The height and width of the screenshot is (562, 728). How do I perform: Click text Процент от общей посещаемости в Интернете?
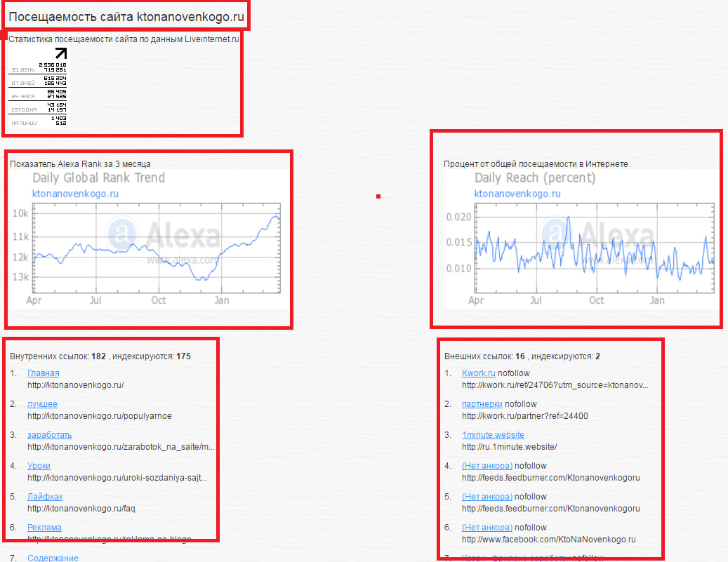tap(536, 163)
